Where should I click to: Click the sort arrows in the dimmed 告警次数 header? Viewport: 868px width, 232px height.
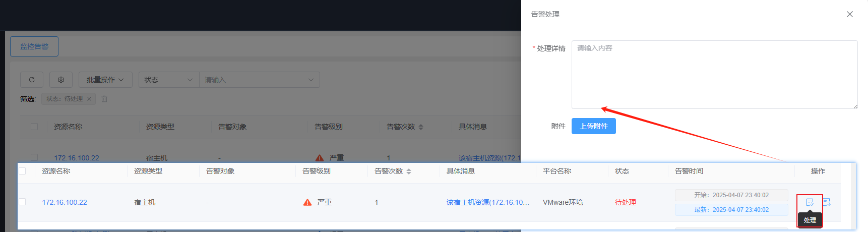[x=421, y=127]
